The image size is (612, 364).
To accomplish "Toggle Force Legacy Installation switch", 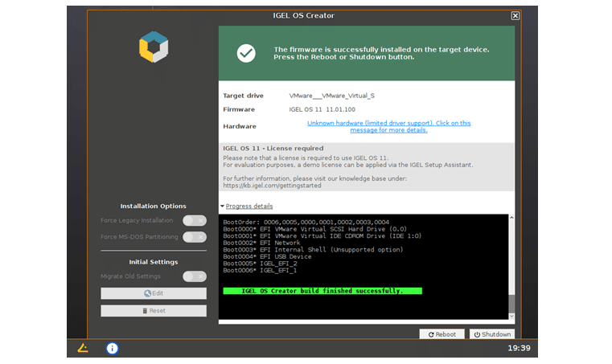I will [x=195, y=220].
